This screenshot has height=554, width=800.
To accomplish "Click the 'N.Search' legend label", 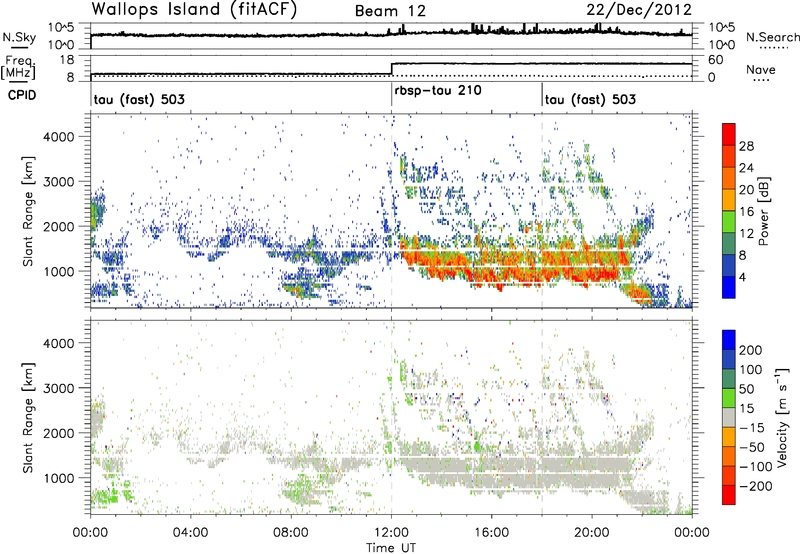I will [772, 37].
